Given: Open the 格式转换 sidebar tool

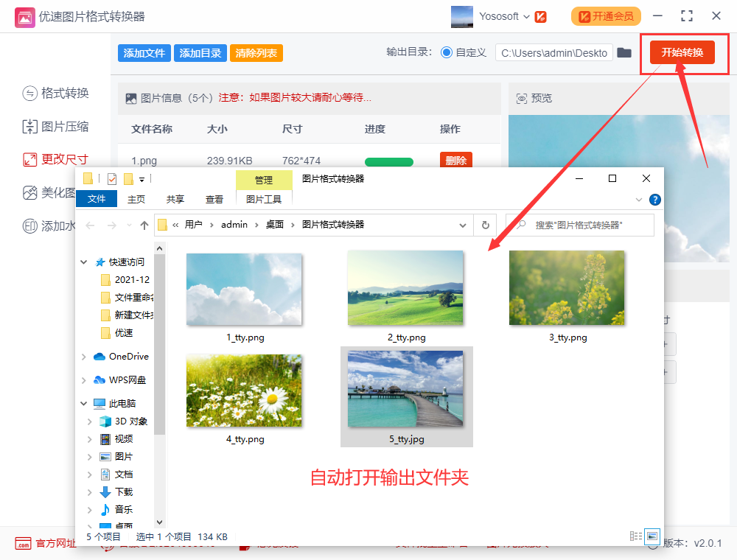Looking at the screenshot, I should click(56, 93).
